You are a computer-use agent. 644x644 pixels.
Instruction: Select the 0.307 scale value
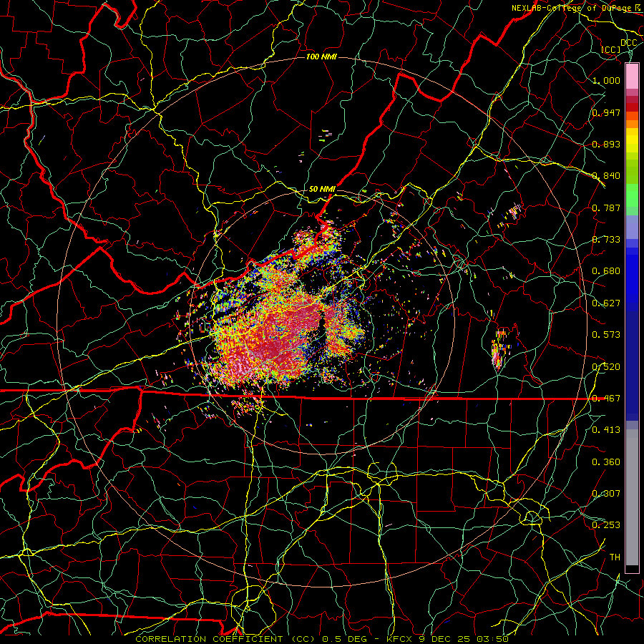606,494
